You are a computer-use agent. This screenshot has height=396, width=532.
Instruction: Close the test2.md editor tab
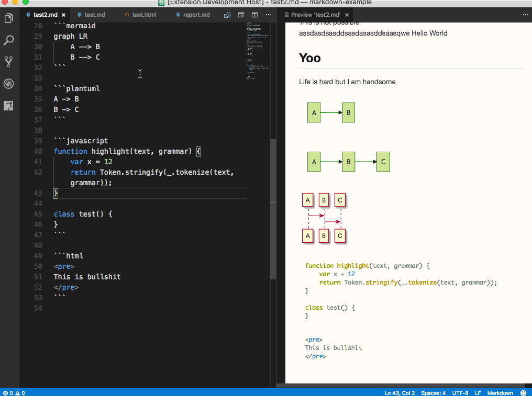point(63,15)
